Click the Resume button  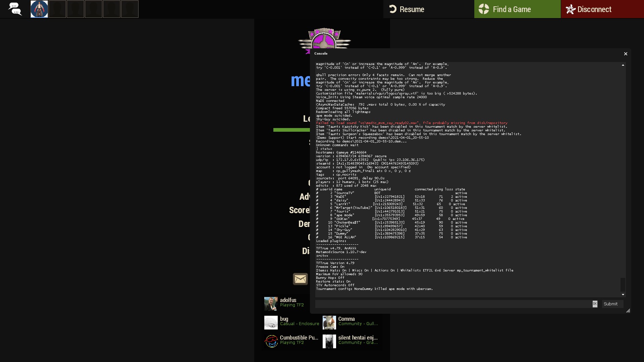point(429,9)
